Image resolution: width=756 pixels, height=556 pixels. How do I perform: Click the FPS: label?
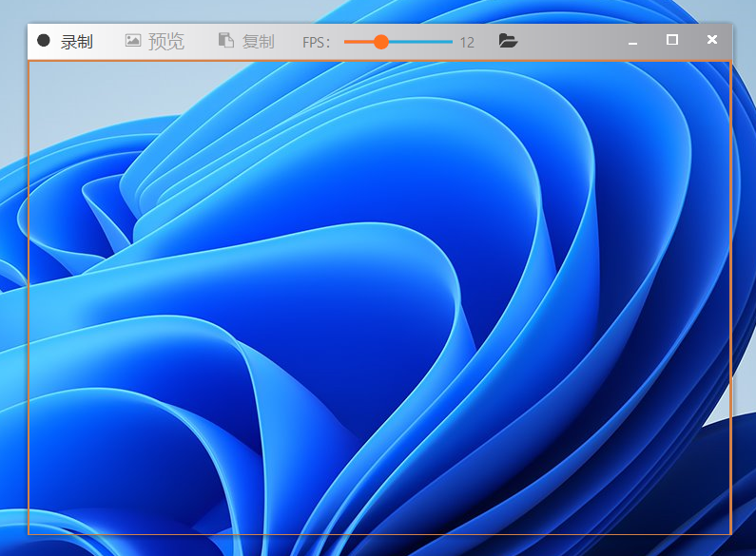(316, 42)
